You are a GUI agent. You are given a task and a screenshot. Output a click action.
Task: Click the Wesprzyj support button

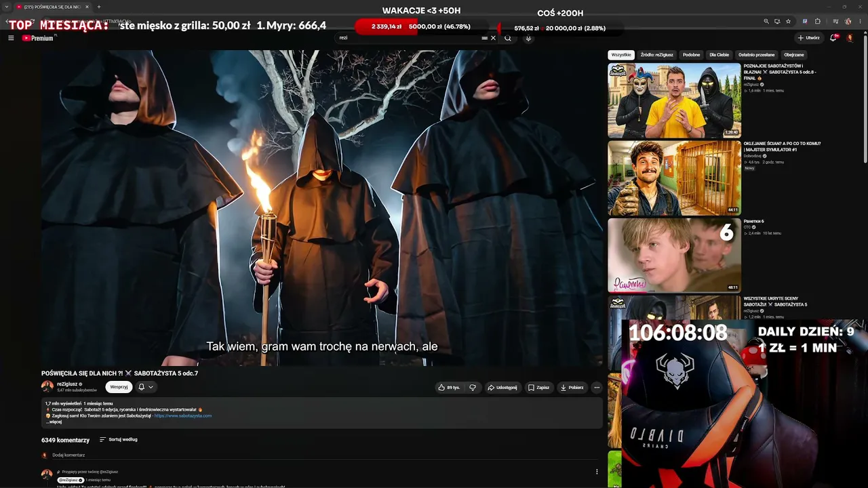point(119,387)
